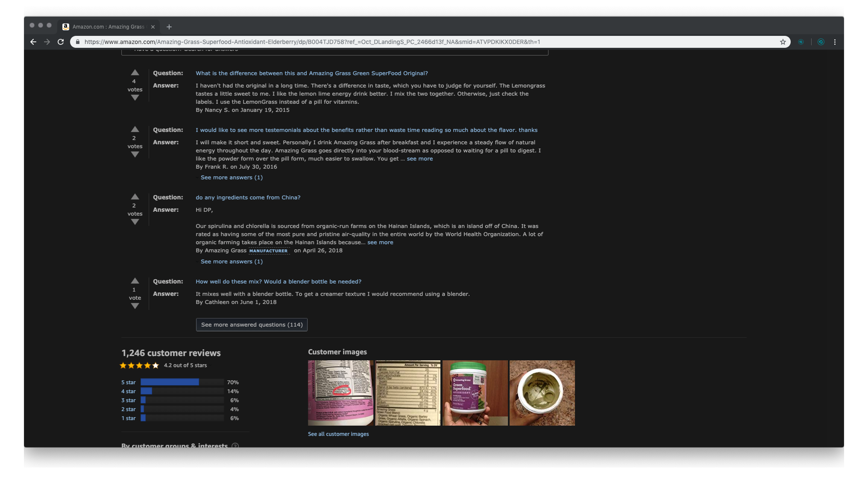The width and height of the screenshot is (868, 479).
Task: Click the browser profile/avatar icon
Action: (x=821, y=41)
